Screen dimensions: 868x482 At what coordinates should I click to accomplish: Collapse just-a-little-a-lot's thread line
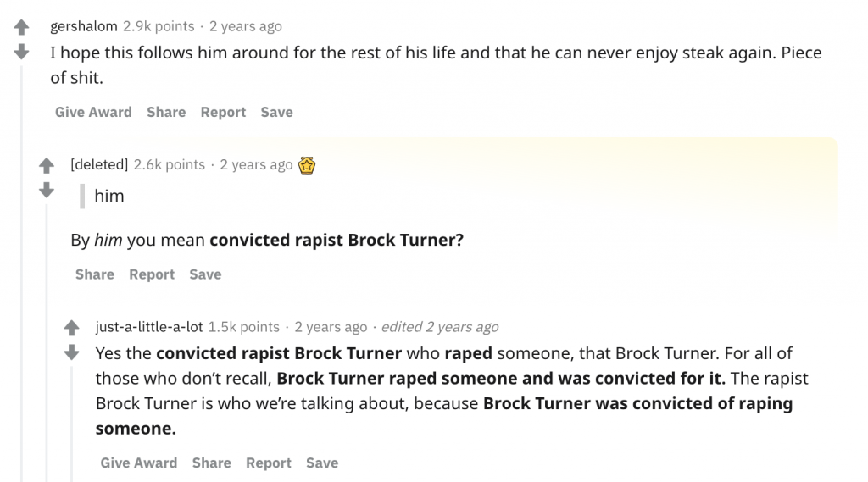click(x=71, y=424)
